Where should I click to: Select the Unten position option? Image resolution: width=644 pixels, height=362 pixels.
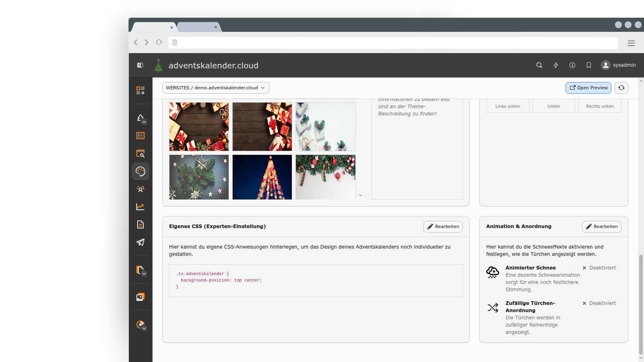click(x=554, y=106)
